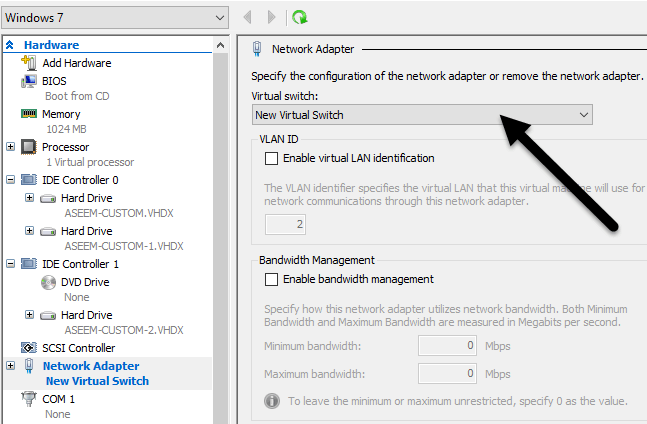
Task: Expand the Network Adapter tree node
Action: pyautogui.click(x=10, y=366)
